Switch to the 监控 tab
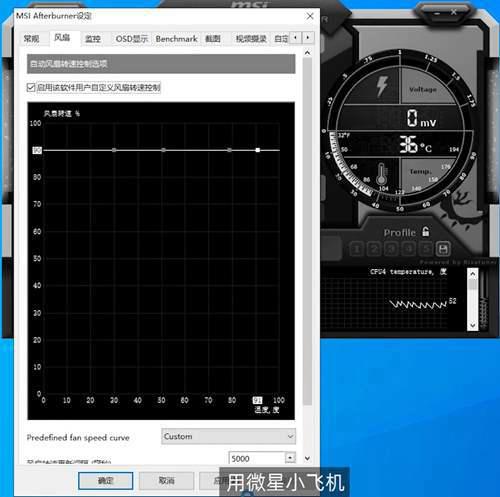This screenshot has width=500, height=497. pos(93,39)
